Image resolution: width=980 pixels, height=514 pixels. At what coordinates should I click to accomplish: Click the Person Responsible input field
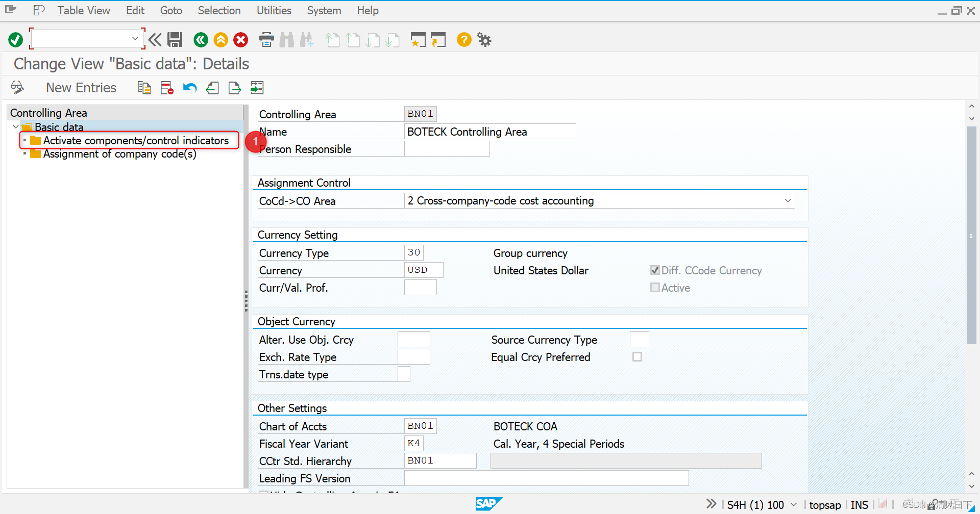(447, 149)
